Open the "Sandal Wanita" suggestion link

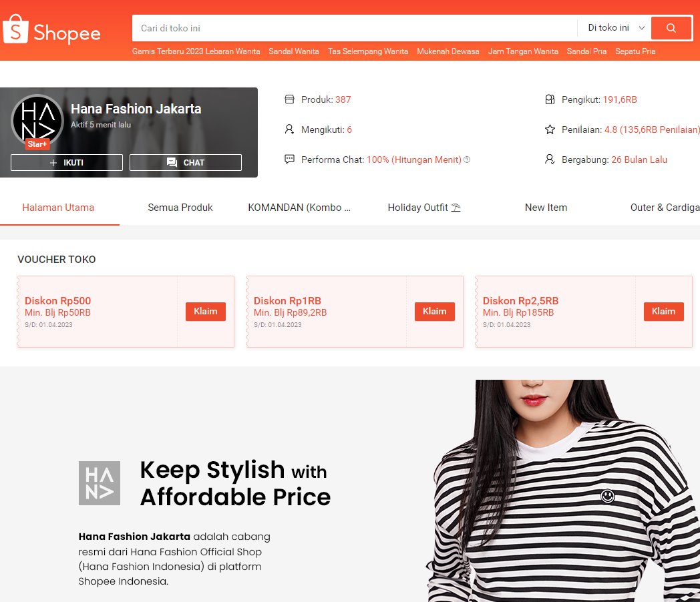(294, 51)
